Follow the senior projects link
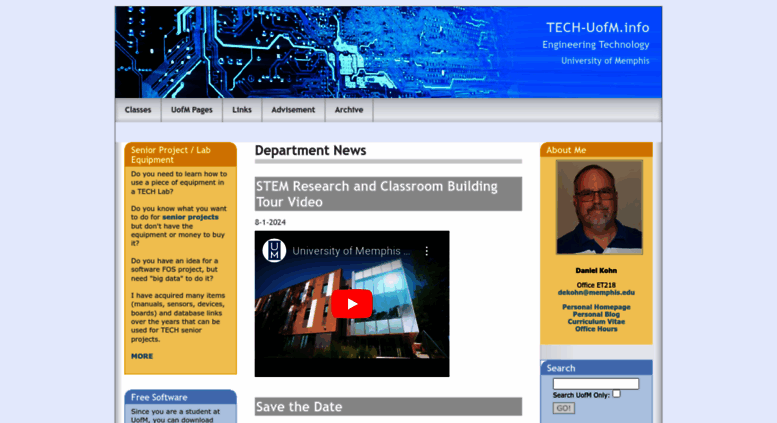777x423 pixels. [x=190, y=217]
